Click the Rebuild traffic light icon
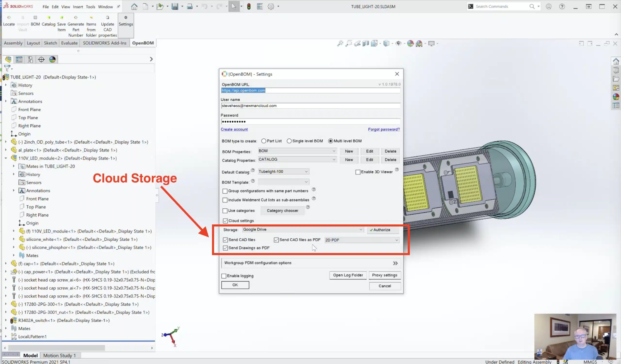Screen dimensions: 621x364 (249, 7)
